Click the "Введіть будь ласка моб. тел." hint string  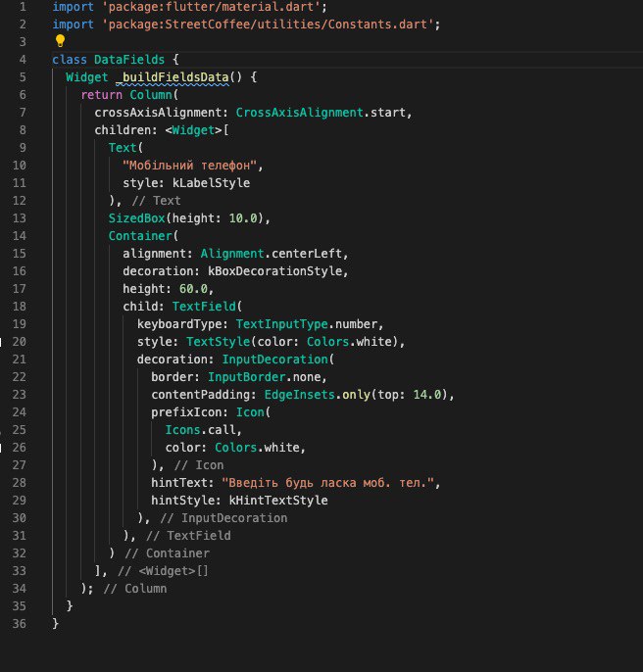tap(327, 483)
